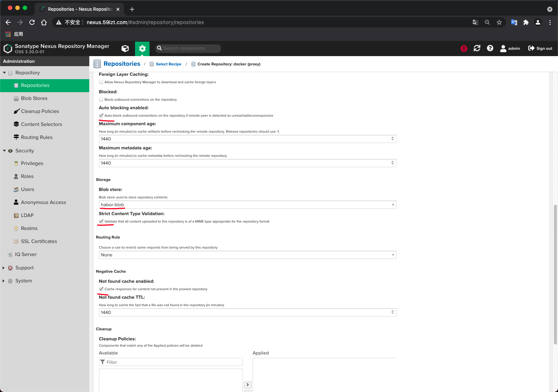Click the not secure warning icon
This screenshot has height=392, width=558.
click(x=59, y=22)
